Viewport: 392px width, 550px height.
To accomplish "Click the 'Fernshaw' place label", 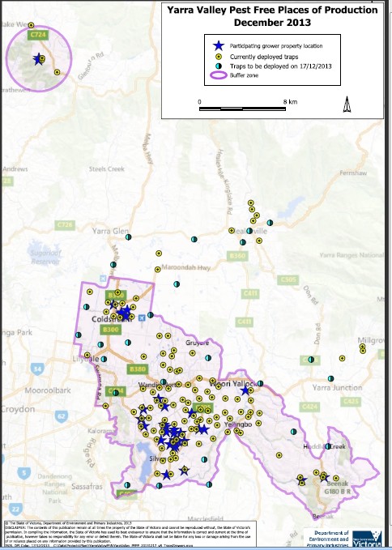I will [353, 173].
